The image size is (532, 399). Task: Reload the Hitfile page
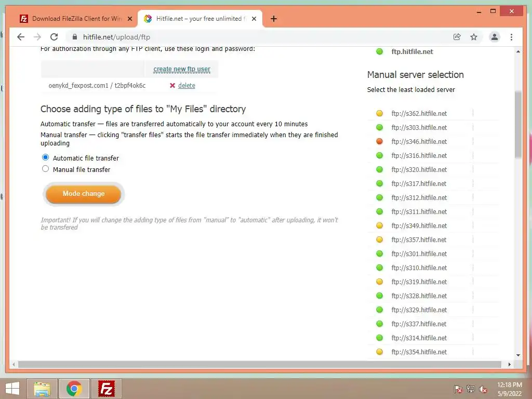[x=54, y=37]
